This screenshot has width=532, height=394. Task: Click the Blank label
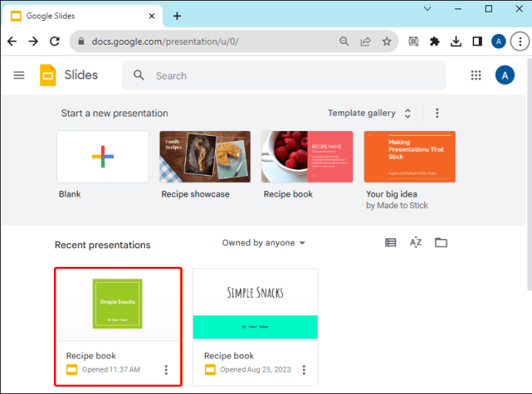pyautogui.click(x=69, y=194)
